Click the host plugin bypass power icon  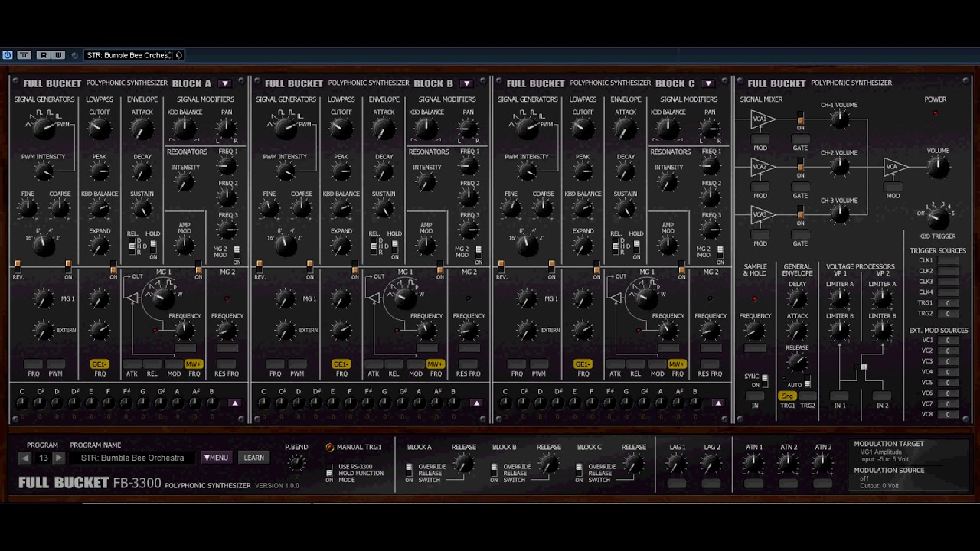(x=8, y=55)
